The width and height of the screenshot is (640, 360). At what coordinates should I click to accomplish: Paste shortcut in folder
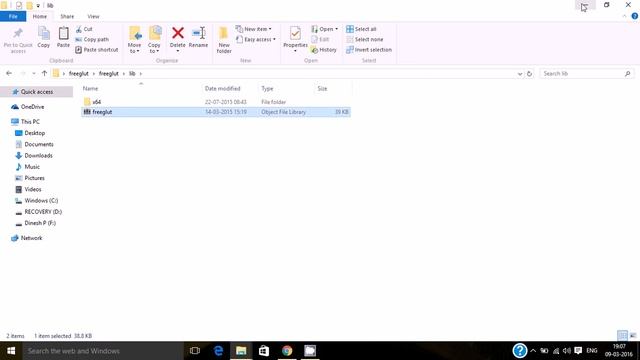point(97,50)
